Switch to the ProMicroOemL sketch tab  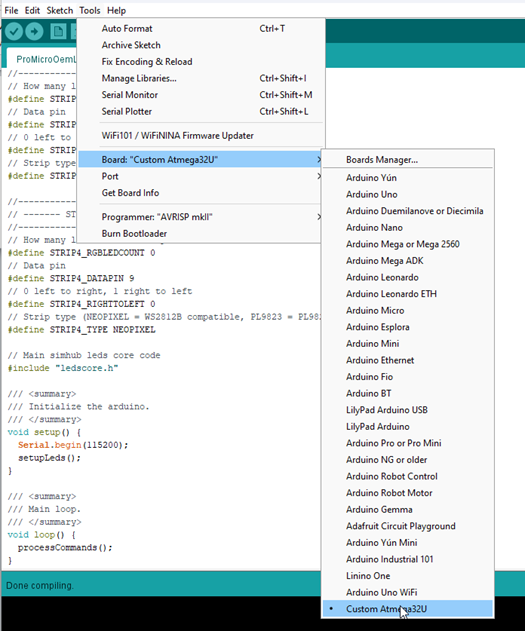coord(45,59)
